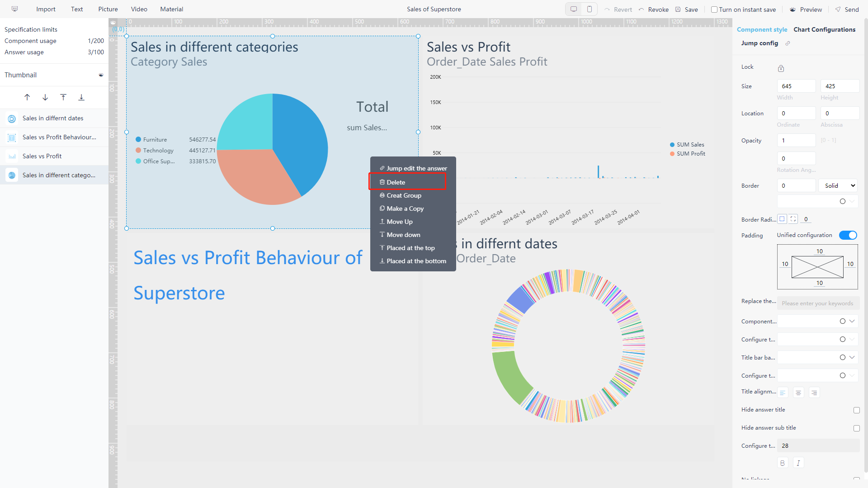Click the Send button
Viewport: 868px width, 488px height.
(847, 9)
